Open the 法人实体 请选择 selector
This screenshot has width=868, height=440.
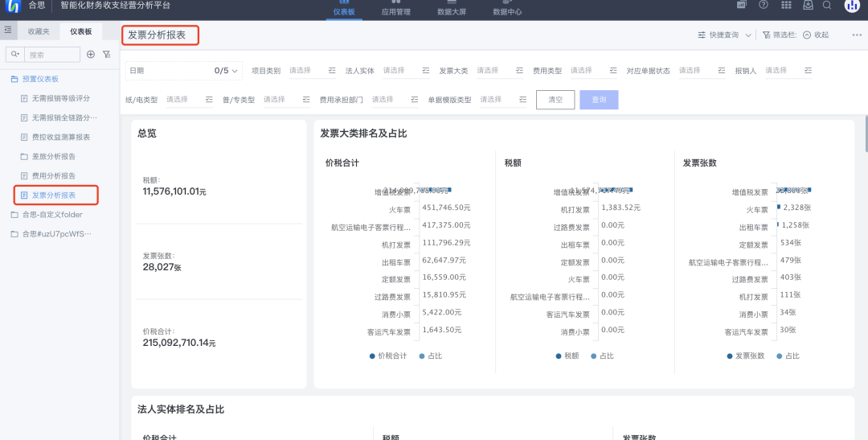(x=407, y=70)
